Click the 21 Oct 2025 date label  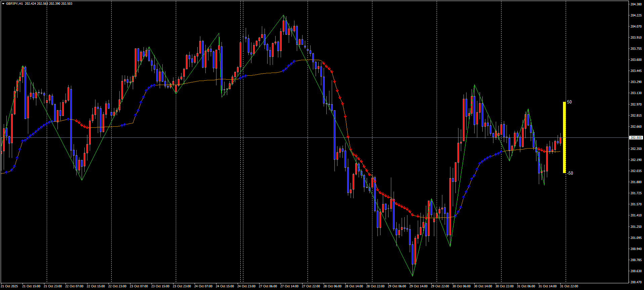[x=9, y=286]
